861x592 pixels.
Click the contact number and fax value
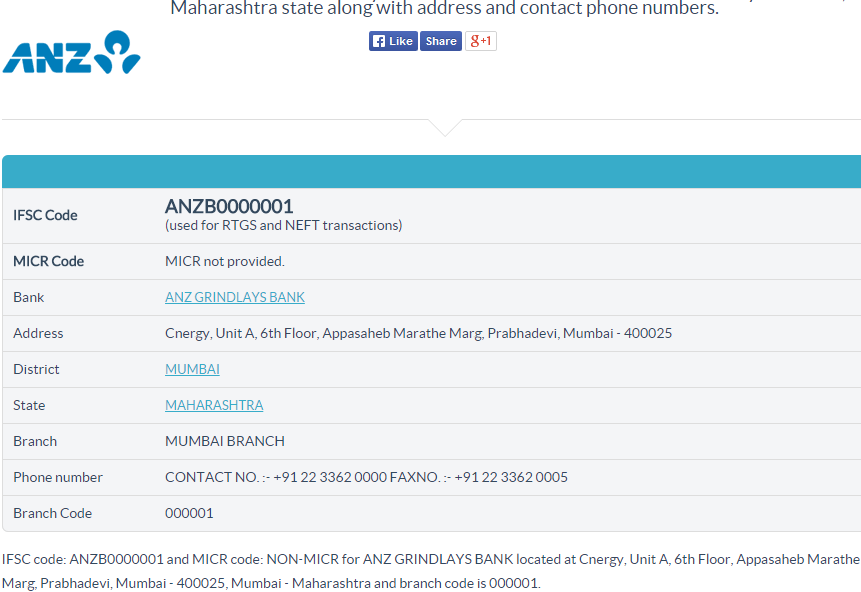[x=366, y=477]
